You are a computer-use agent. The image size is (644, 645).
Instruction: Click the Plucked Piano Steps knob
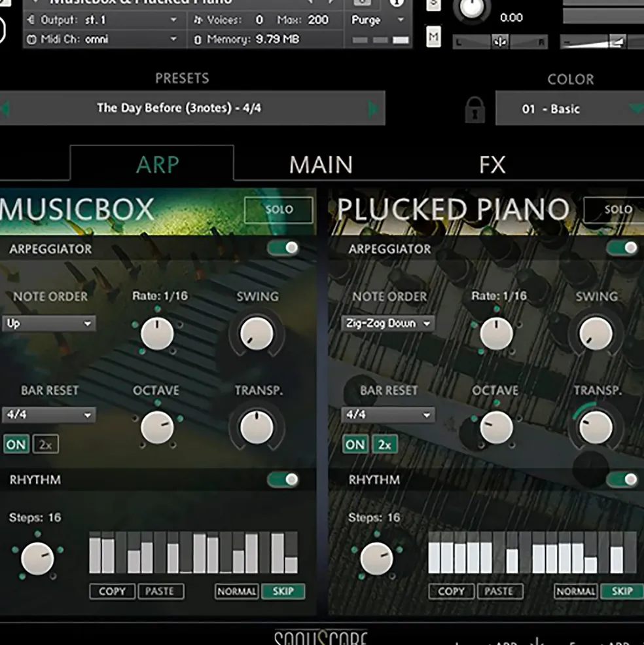[x=376, y=558]
